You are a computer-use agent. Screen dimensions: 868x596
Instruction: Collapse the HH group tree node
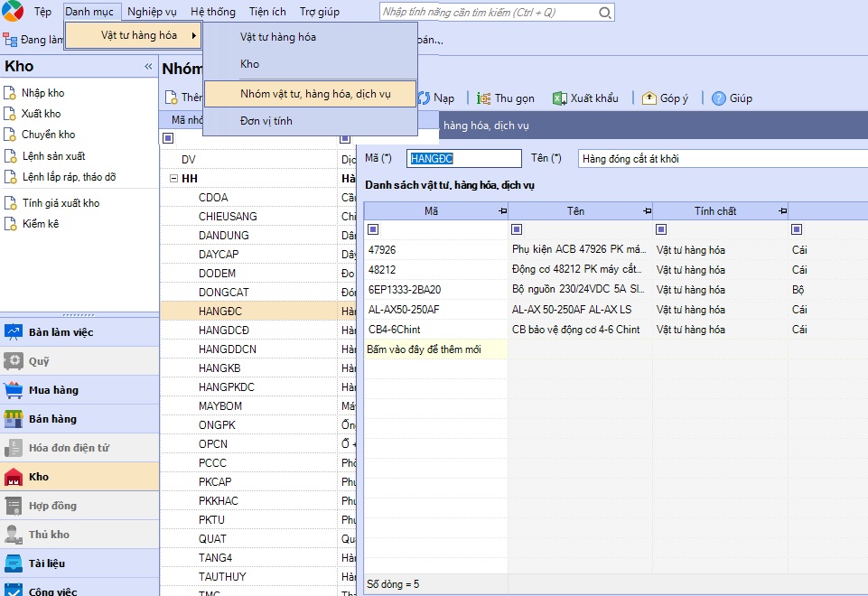pyautogui.click(x=173, y=178)
